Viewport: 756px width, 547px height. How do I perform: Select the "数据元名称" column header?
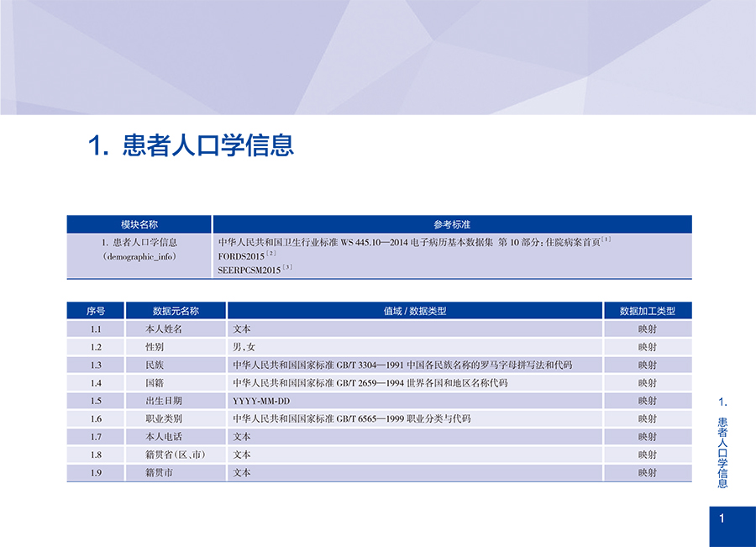(x=176, y=311)
